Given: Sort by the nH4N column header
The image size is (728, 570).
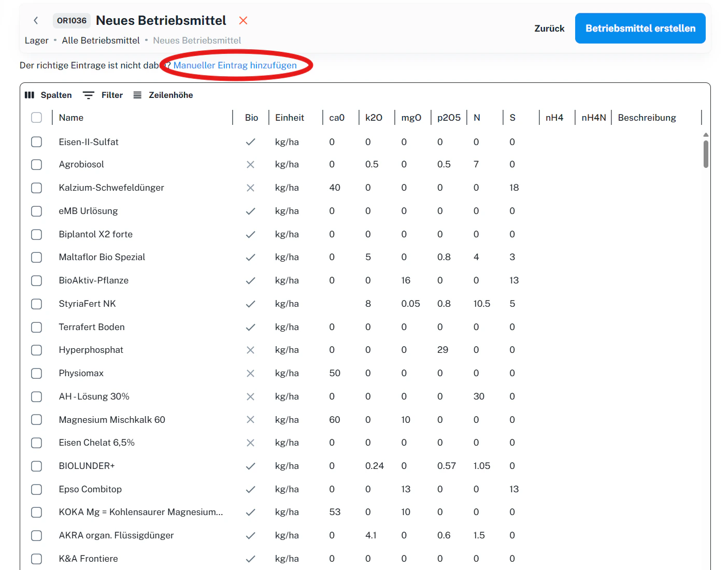Looking at the screenshot, I should click(594, 118).
